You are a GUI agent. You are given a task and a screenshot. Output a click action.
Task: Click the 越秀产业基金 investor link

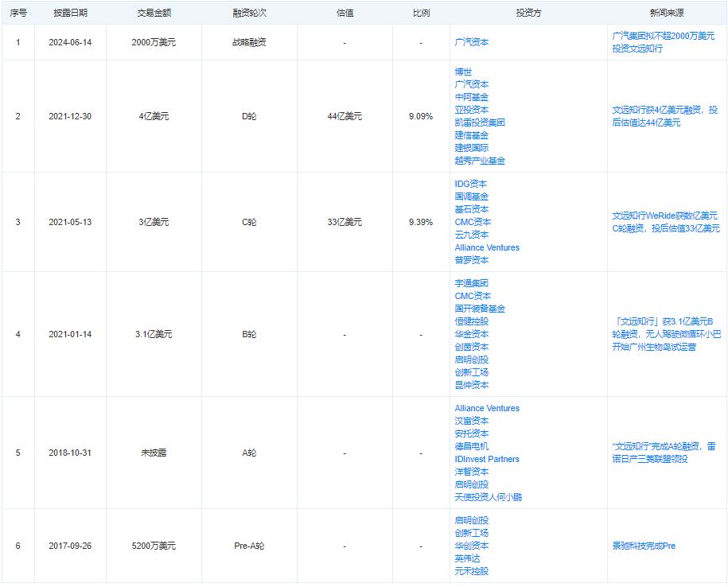(x=480, y=161)
